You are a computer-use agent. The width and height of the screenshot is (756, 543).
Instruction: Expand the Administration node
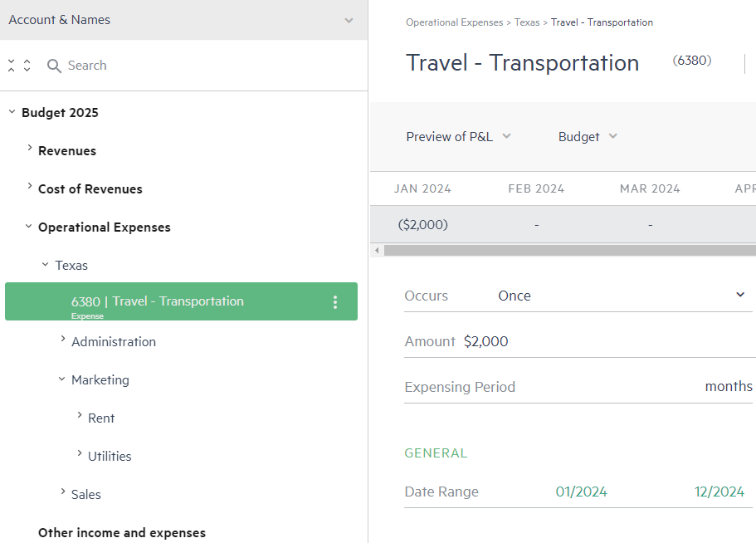(63, 339)
